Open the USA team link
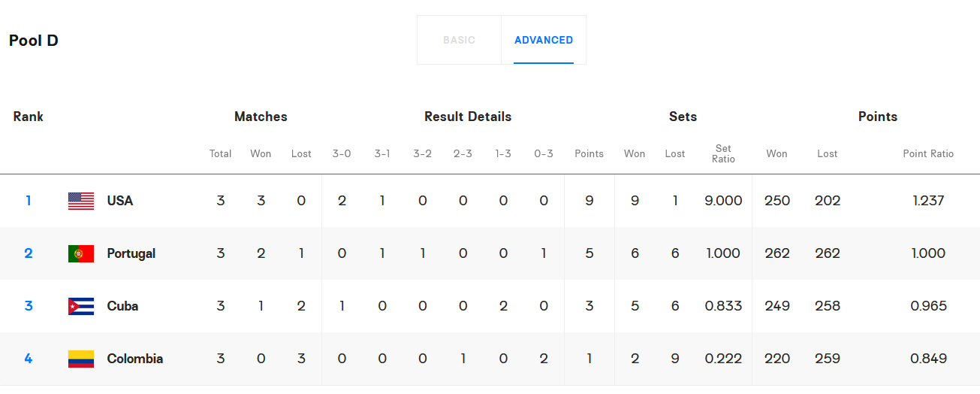This screenshot has height=394, width=980. (x=120, y=201)
